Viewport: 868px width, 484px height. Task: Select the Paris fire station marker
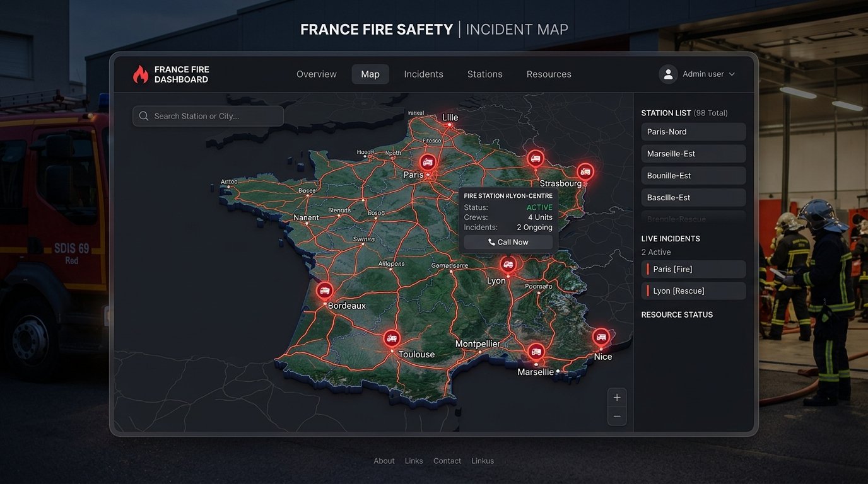[428, 162]
